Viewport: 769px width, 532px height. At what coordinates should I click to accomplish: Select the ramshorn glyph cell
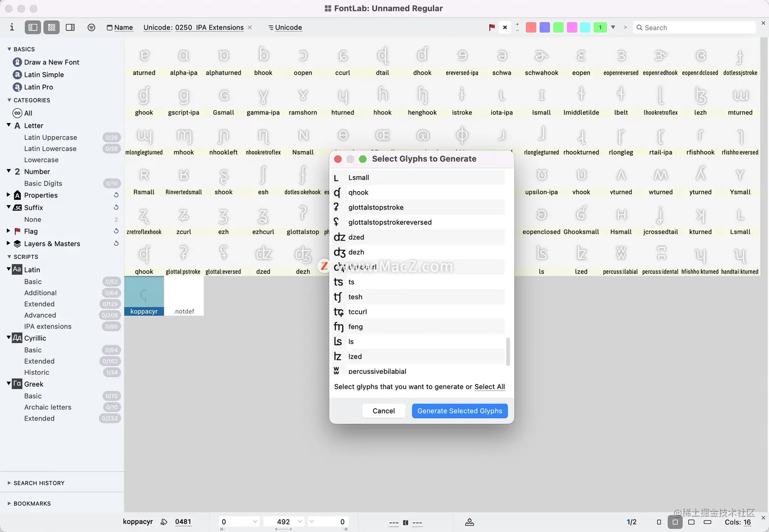[303, 98]
